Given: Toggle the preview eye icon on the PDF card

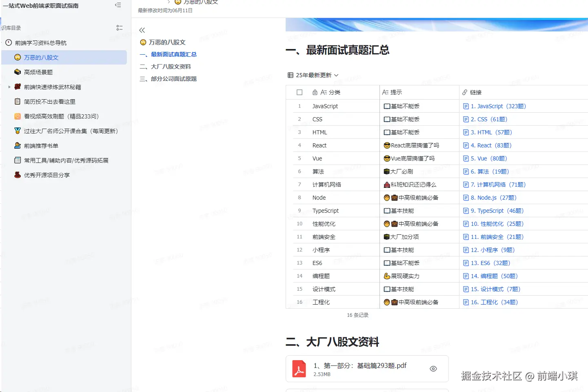Looking at the screenshot, I should click(433, 368).
